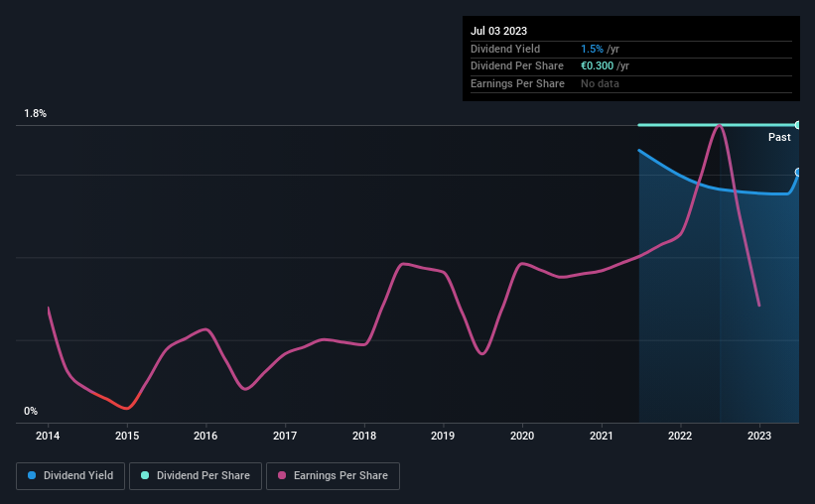Click the 1.5% Dividend Yield tooltip value
This screenshot has height=504, width=815.
click(x=592, y=49)
